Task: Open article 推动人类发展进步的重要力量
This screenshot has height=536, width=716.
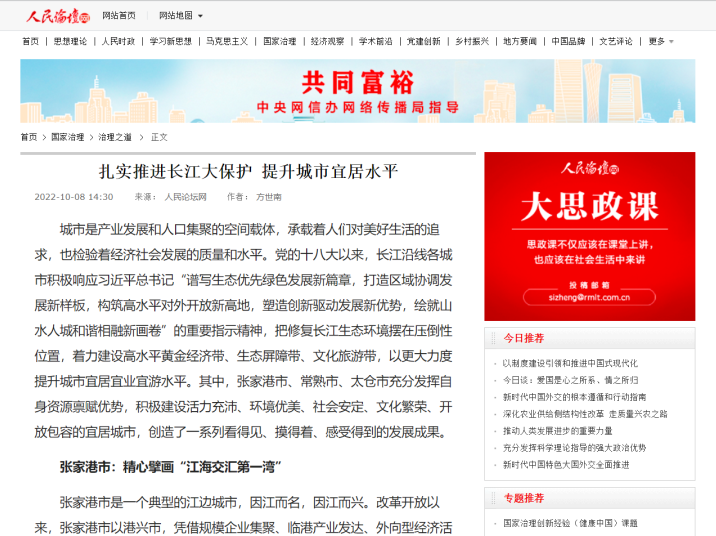Action: [557, 431]
